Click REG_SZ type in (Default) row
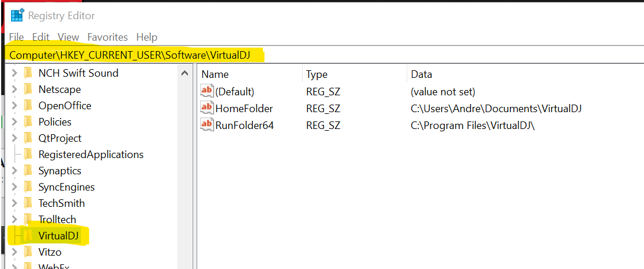This screenshot has height=269, width=644. [x=323, y=92]
